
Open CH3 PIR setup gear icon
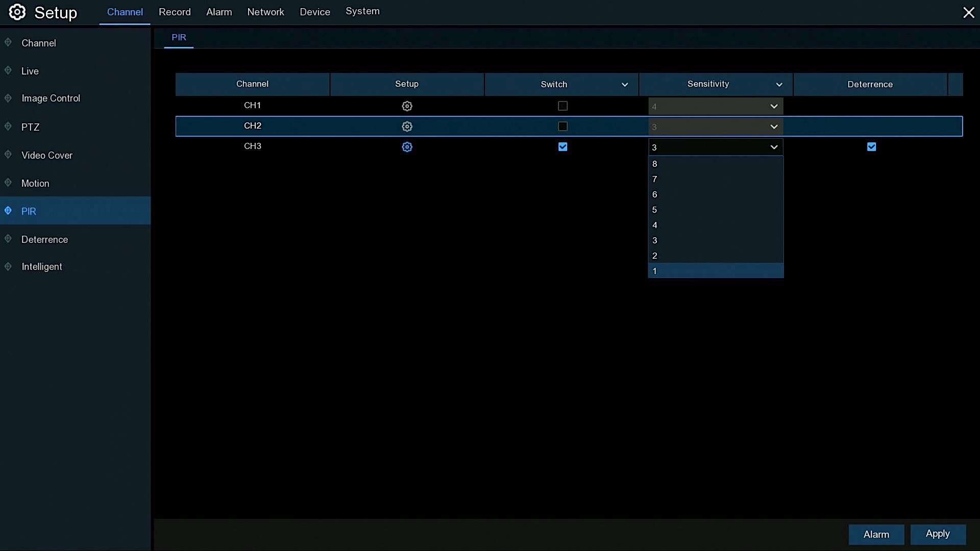(407, 147)
